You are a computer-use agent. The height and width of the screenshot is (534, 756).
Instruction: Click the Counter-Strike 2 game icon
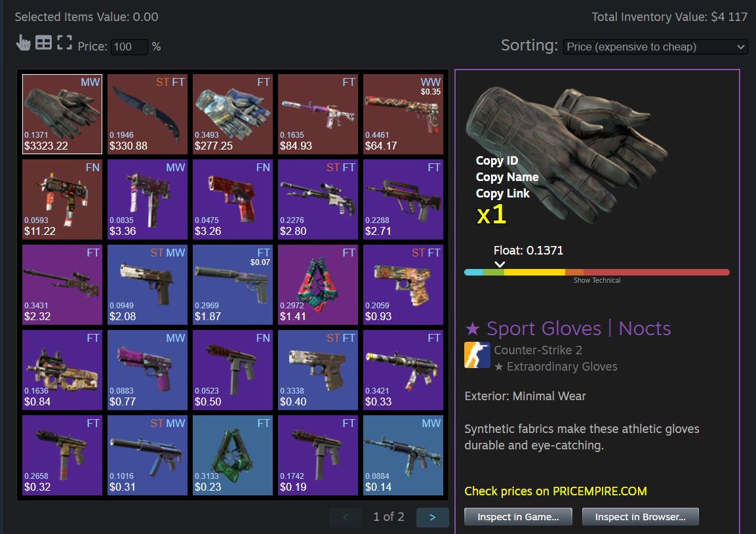point(477,355)
